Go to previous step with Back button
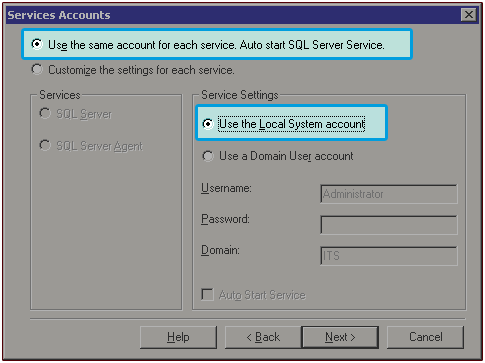This screenshot has width=485, height=363. click(263, 337)
